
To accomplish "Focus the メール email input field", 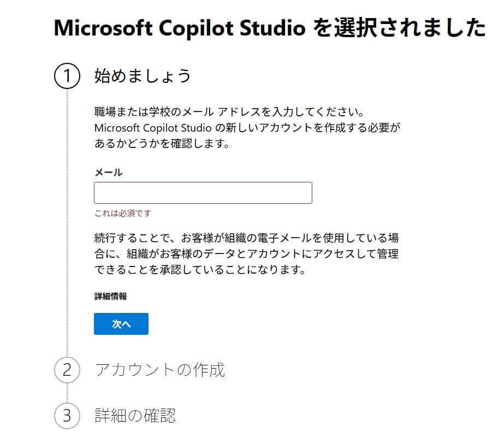I will (x=203, y=193).
